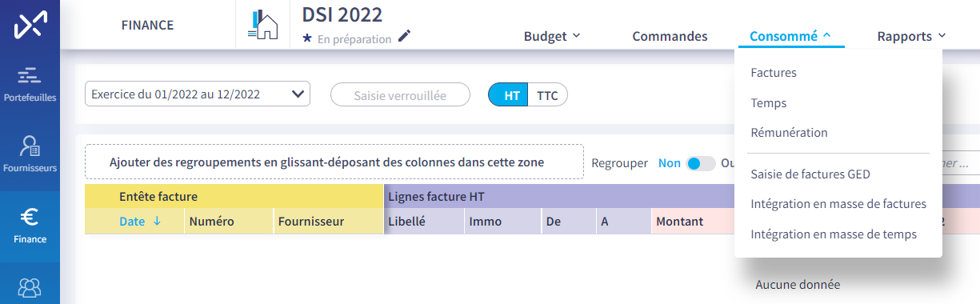This screenshot has width=980, height=304.
Task: Click the Saisie verrouillée button
Action: point(400,94)
